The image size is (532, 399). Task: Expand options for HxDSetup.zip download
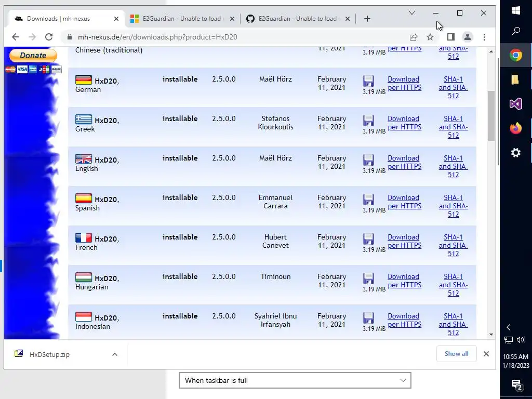[x=115, y=354]
